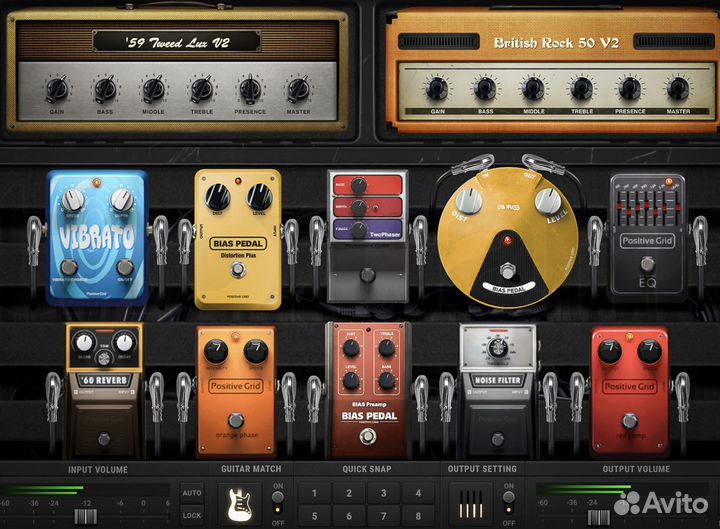The height and width of the screenshot is (529, 720).
Task: Open the Output Setting faders icon
Action: coord(471,504)
